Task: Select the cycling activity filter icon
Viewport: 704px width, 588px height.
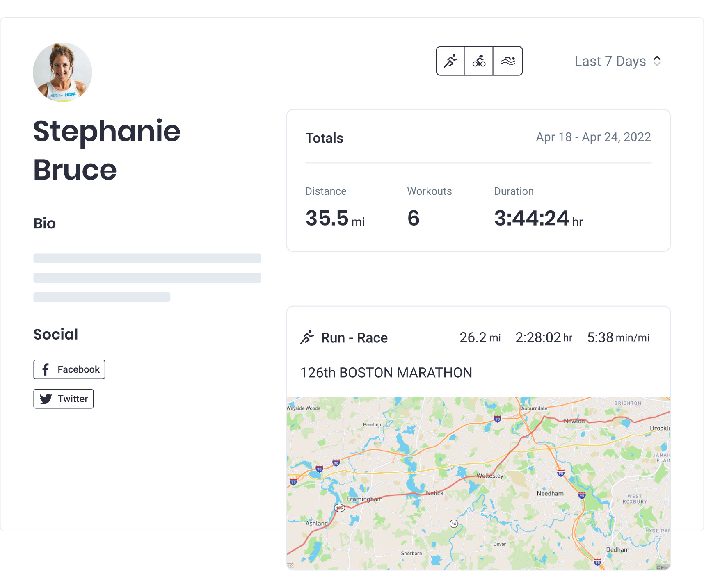Action: [479, 61]
